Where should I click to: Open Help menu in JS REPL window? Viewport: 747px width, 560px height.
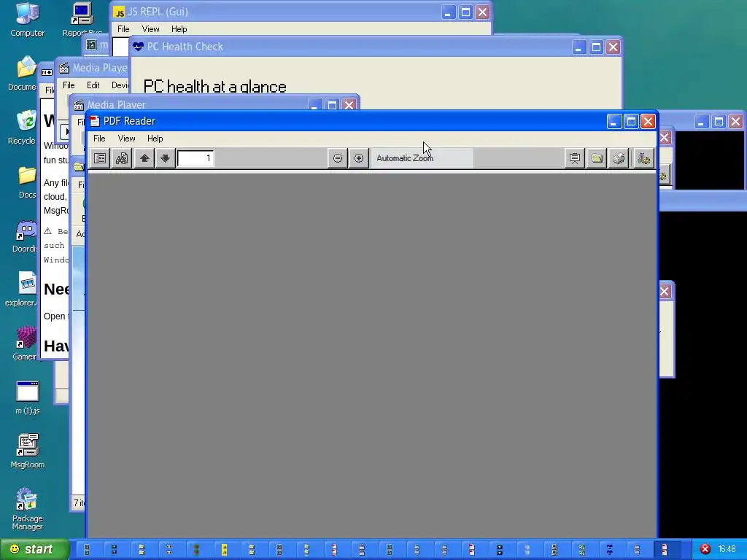click(x=179, y=29)
